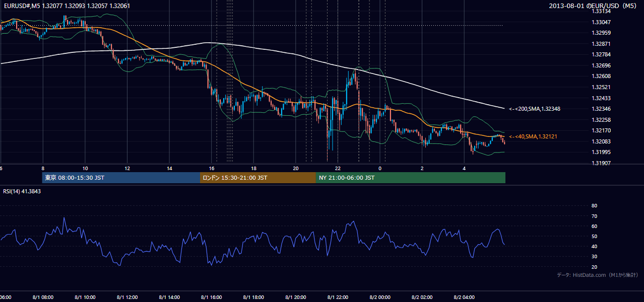Click RSI scale level 80
Viewport: 644px width, 302px height.
tap(594, 206)
